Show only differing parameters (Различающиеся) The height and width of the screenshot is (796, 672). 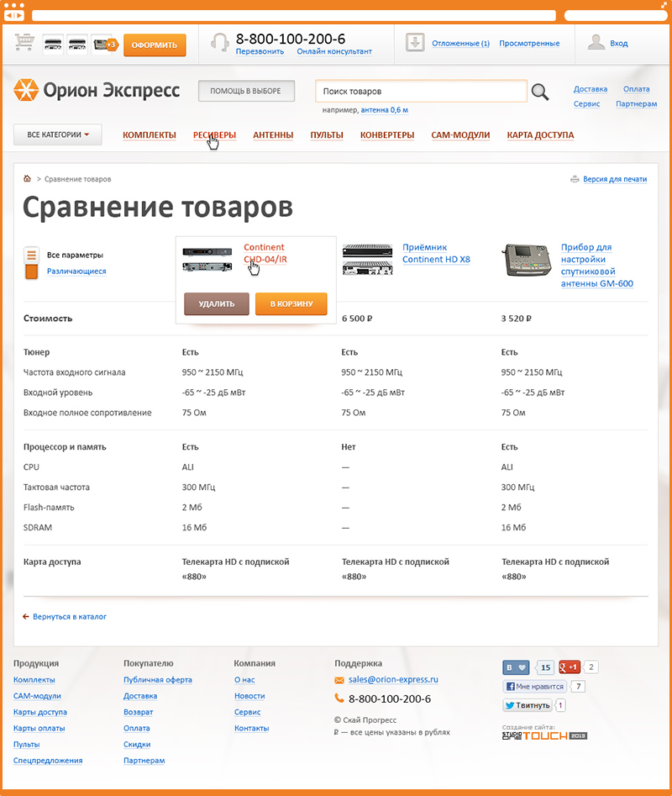tap(76, 271)
